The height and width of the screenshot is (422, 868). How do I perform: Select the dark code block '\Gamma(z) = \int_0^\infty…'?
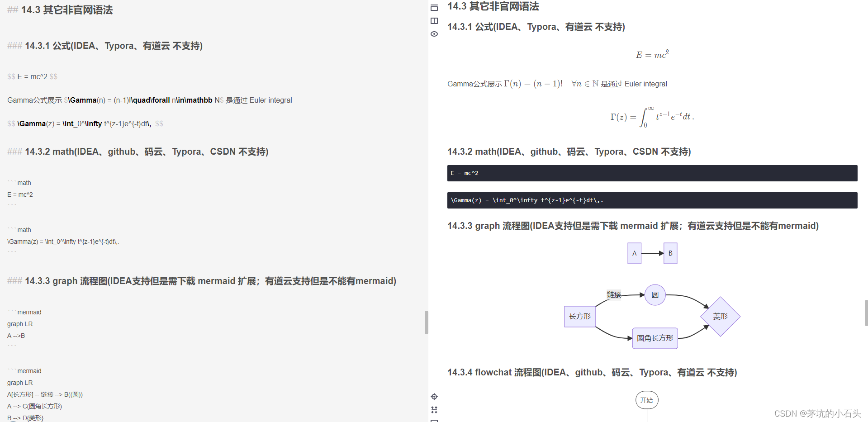pos(652,200)
